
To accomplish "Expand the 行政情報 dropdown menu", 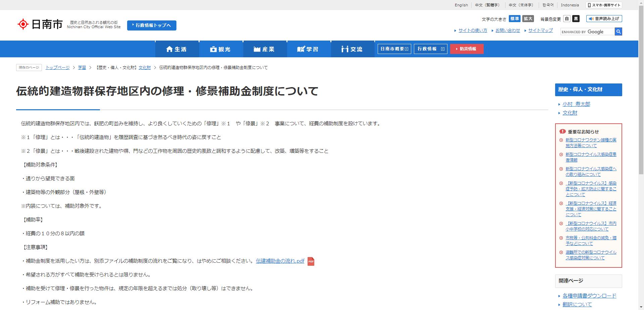I will 430,49.
